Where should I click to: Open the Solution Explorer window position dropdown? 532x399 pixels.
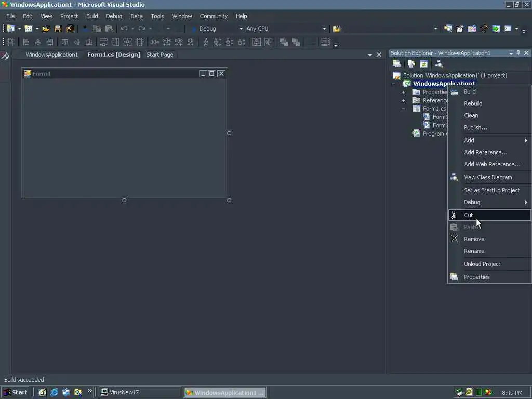coord(511,53)
